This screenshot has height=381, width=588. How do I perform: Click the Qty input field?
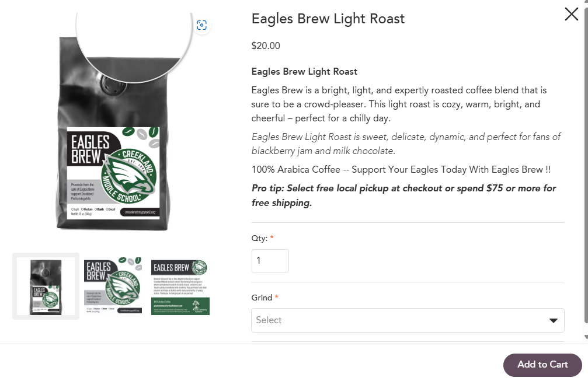270,261
